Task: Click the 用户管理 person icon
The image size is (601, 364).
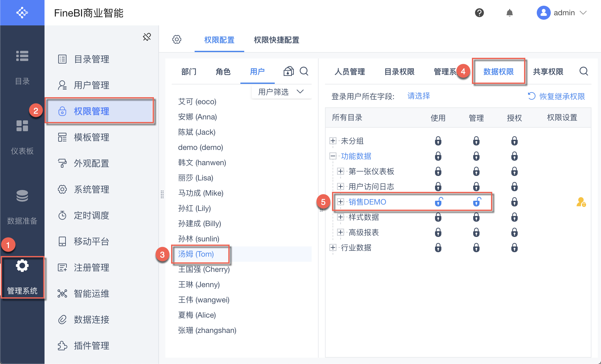Action: 62,85
